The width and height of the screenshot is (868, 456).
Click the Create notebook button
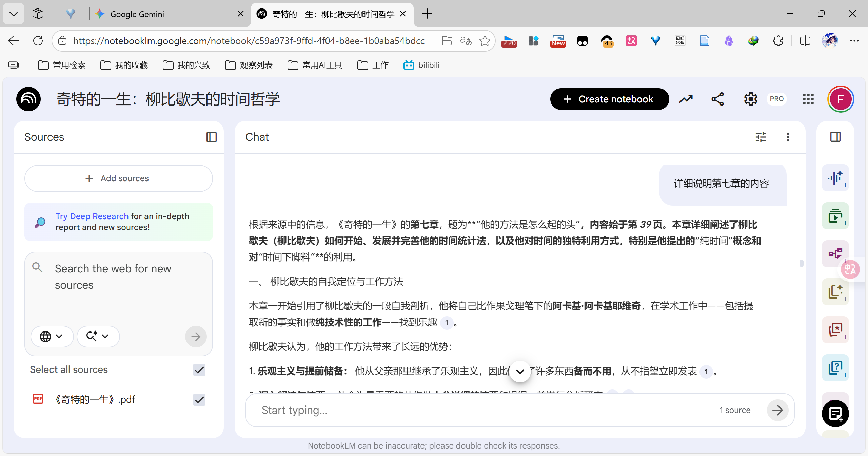[609, 99]
